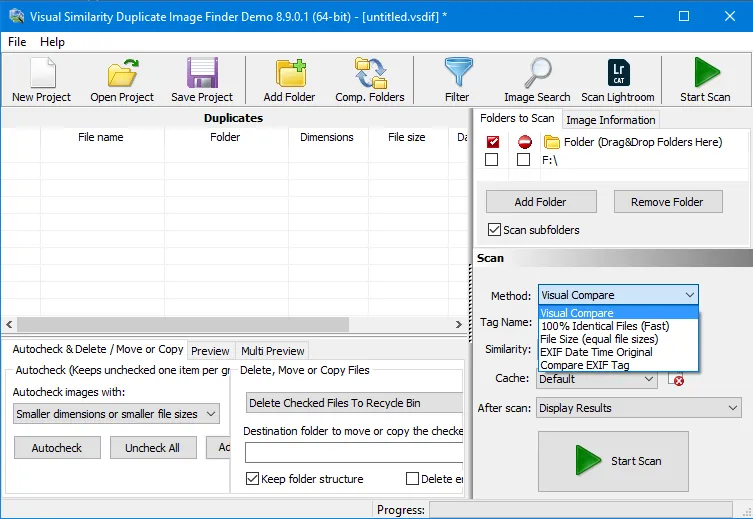This screenshot has width=753, height=519.
Task: Open the After scan dropdown
Action: tap(638, 408)
